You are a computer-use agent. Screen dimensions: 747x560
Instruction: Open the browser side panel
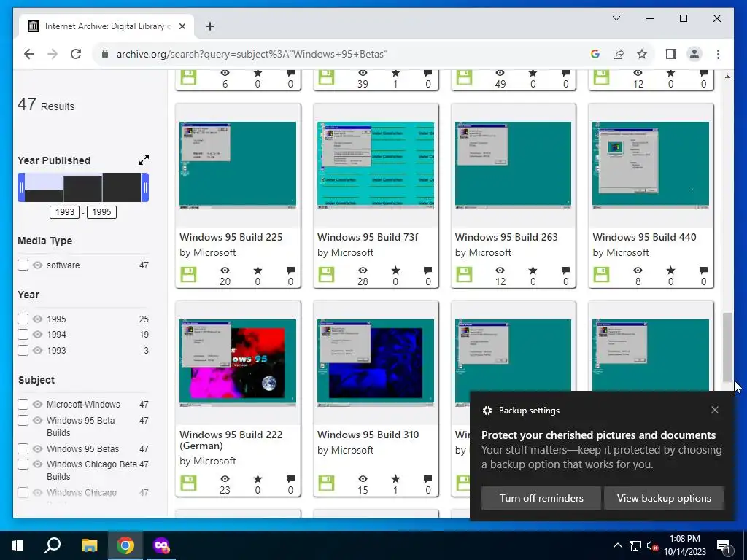(671, 54)
